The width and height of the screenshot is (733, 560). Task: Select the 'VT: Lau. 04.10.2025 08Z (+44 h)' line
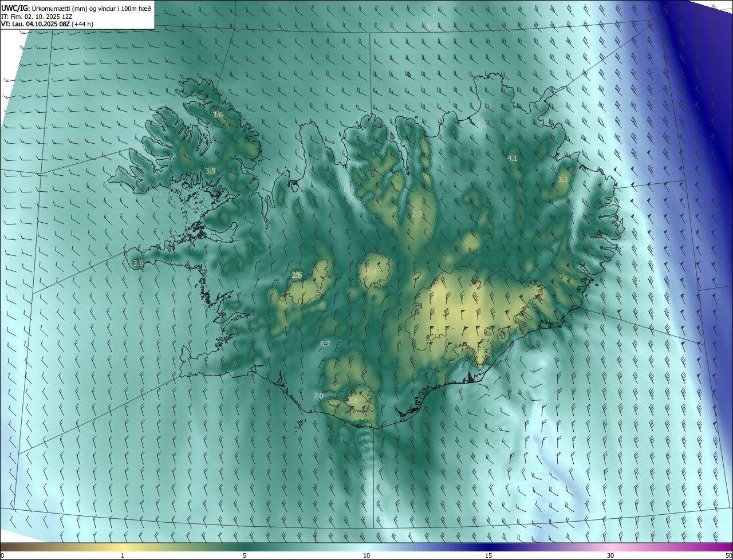[x=48, y=24]
